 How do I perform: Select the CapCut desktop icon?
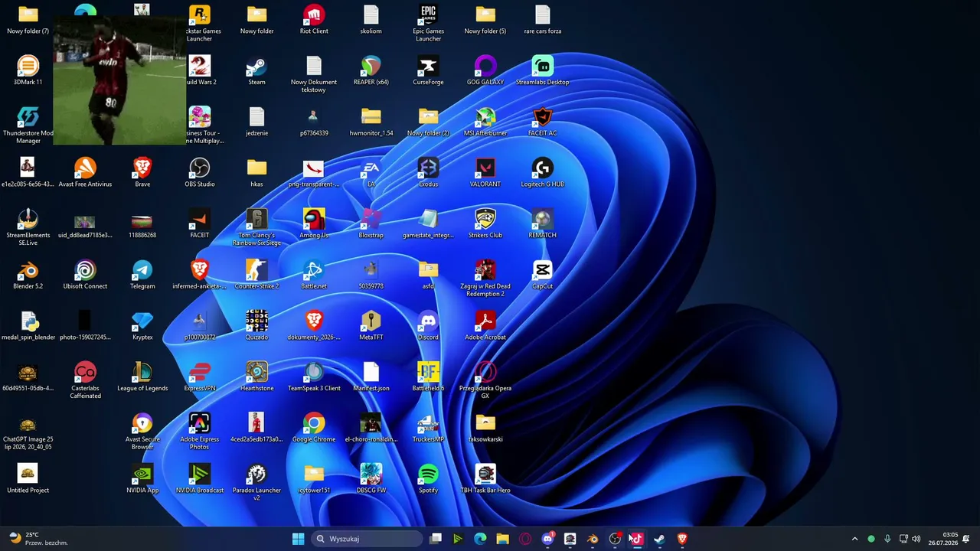(542, 275)
